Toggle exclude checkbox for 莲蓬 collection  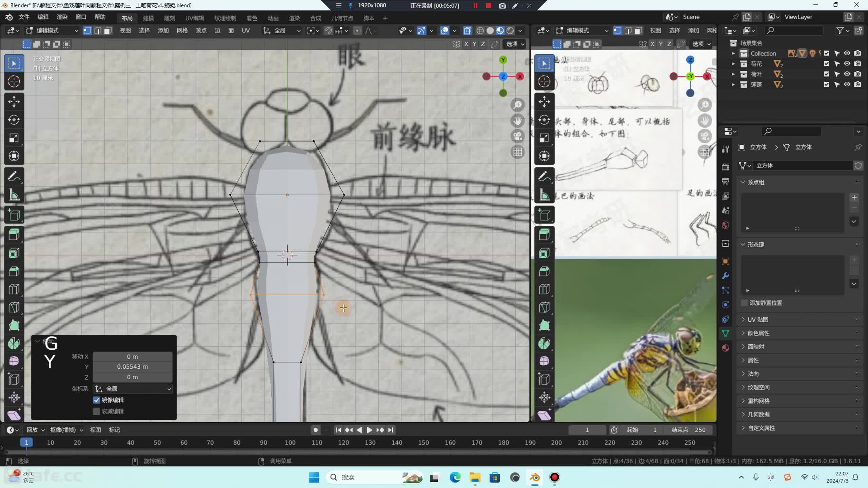827,84
